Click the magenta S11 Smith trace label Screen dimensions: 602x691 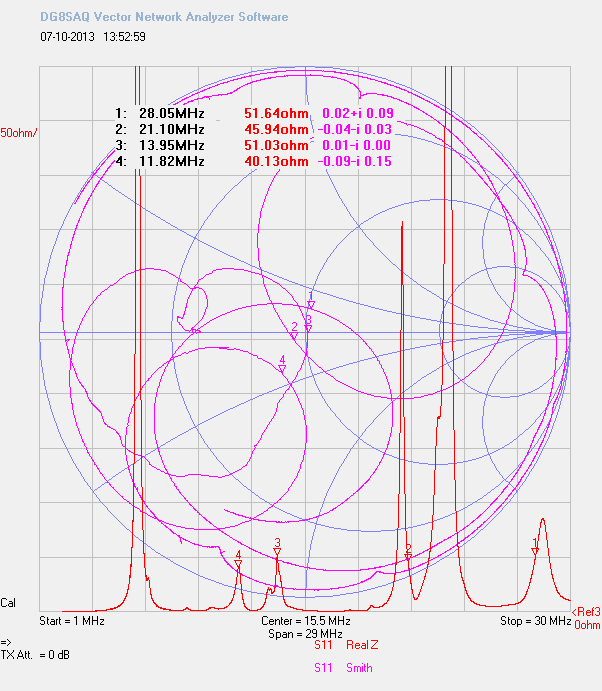pyautogui.click(x=343, y=668)
